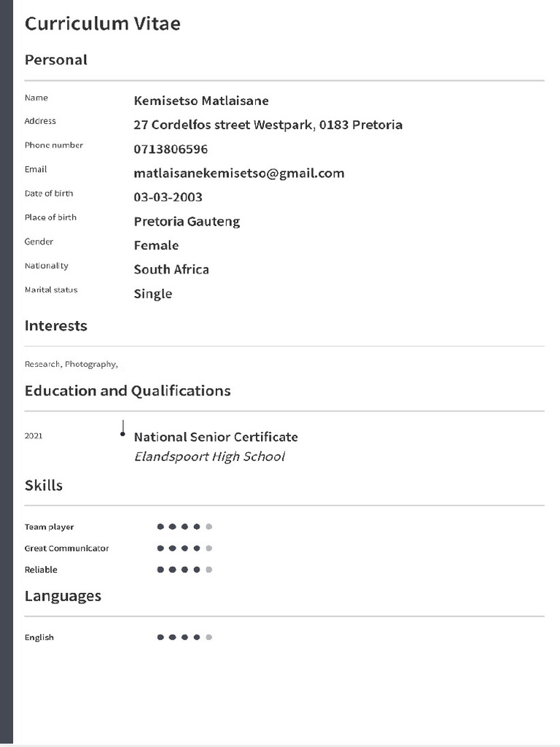Screen dimensions: 560x747
Task: Click the Research, Photography interests text
Action: (x=71, y=364)
